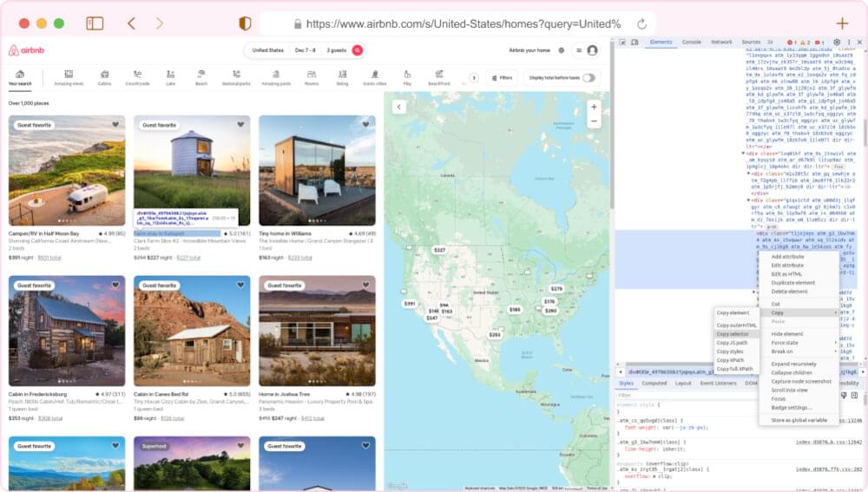This screenshot has width=868, height=492.
Task: Open DevTools settings gear
Action: point(837,42)
